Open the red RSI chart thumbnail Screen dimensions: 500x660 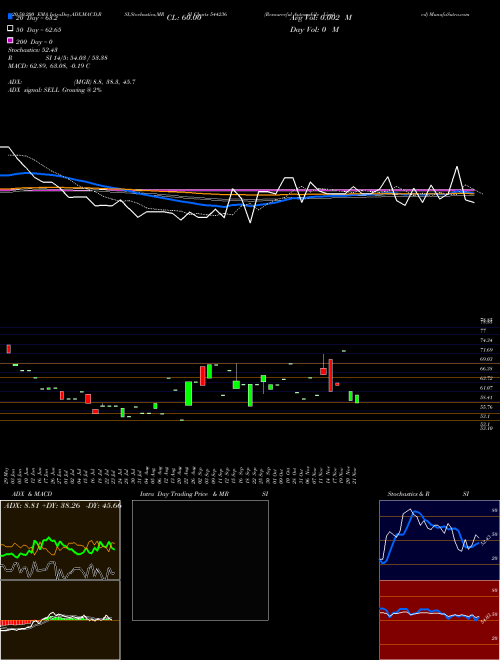click(x=439, y=620)
